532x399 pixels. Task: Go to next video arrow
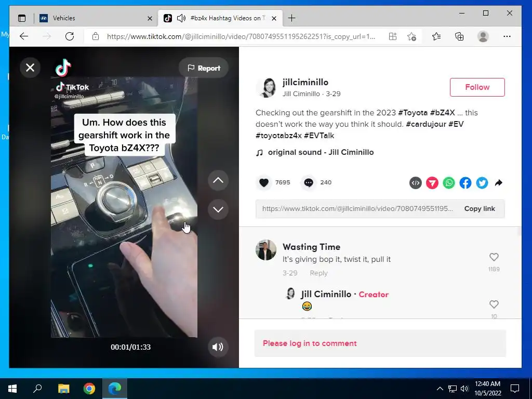click(x=218, y=209)
